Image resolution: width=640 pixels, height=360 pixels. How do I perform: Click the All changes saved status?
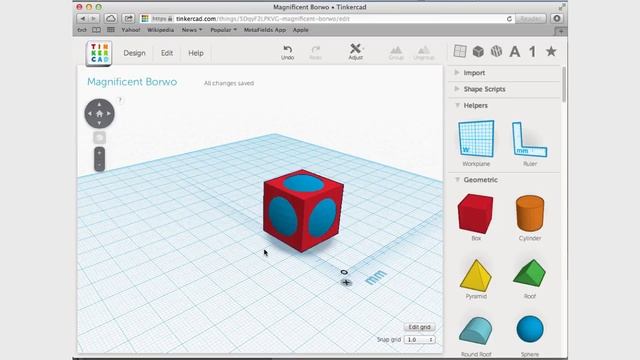pos(229,83)
